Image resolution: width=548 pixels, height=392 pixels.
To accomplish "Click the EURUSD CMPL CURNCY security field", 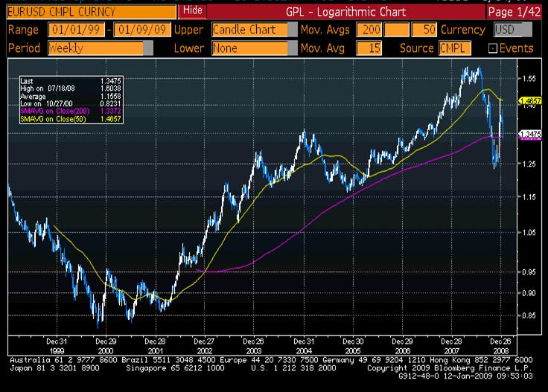I will [89, 11].
